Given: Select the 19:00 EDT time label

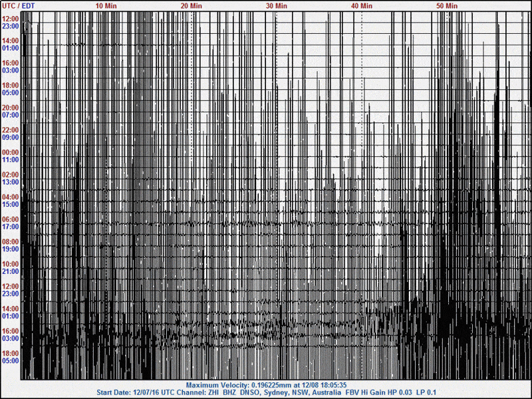Looking at the screenshot, I should 11,249.
